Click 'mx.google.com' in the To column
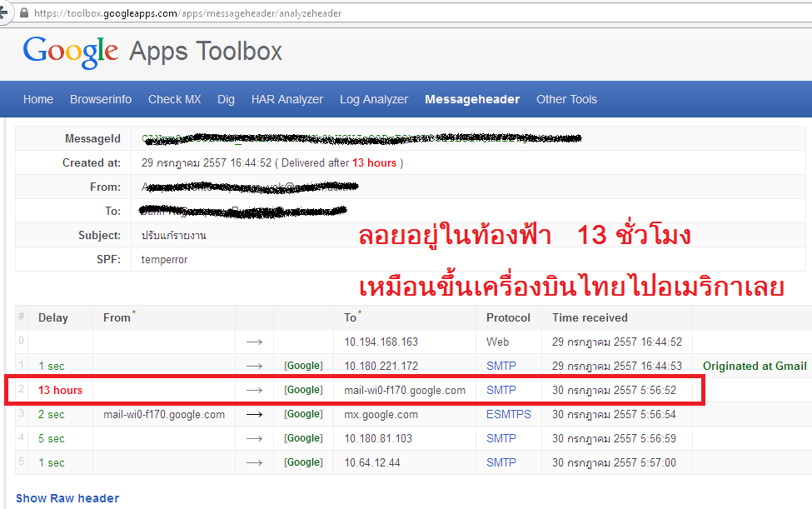 [381, 415]
